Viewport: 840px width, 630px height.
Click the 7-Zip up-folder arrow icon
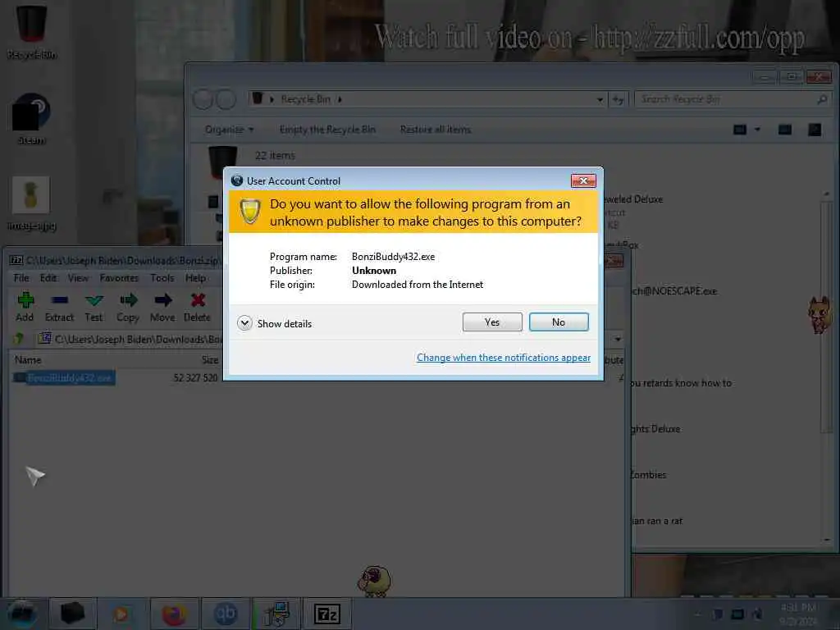click(19, 339)
